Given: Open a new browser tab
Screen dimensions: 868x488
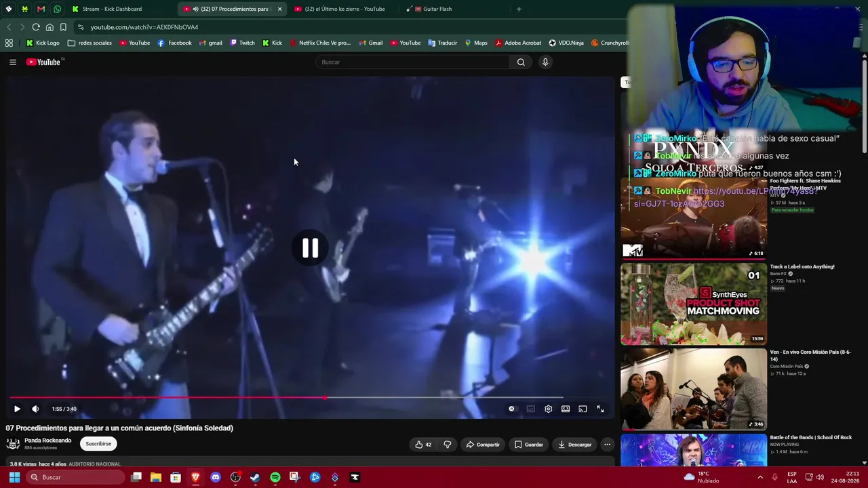Looking at the screenshot, I should [519, 9].
